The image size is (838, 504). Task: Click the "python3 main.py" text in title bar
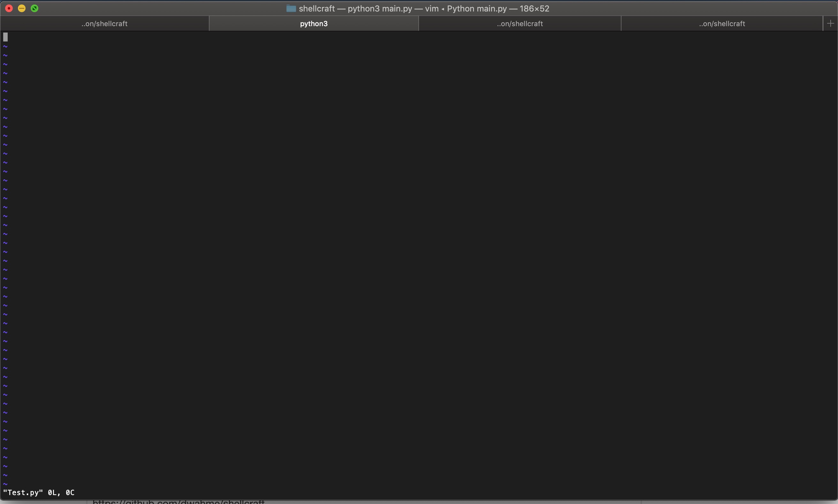[x=380, y=9]
